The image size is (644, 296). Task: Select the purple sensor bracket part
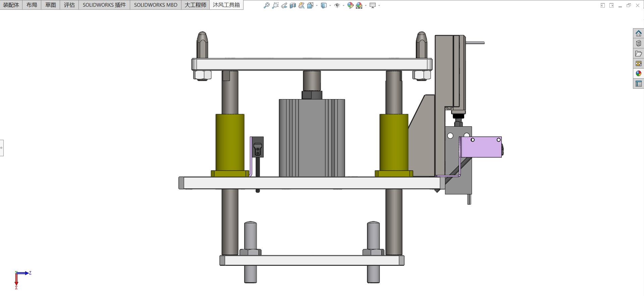point(482,148)
